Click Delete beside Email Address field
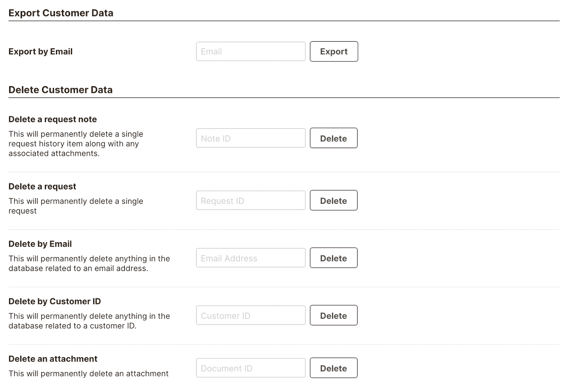The width and height of the screenshot is (561, 392). (334, 258)
